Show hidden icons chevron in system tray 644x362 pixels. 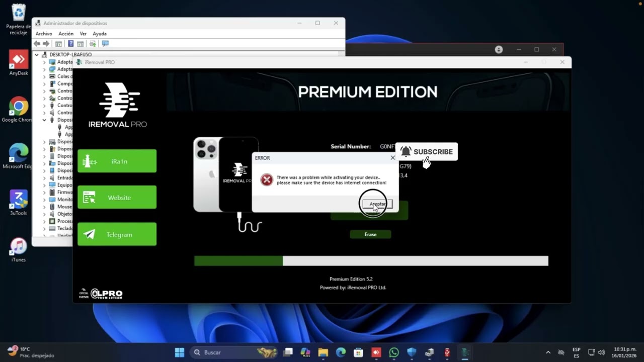coord(548,352)
